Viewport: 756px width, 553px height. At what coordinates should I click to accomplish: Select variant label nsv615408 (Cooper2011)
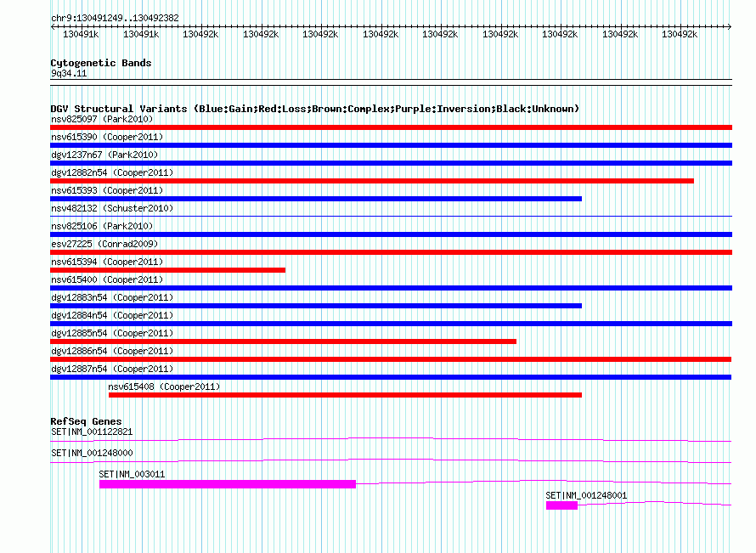pyautogui.click(x=164, y=387)
